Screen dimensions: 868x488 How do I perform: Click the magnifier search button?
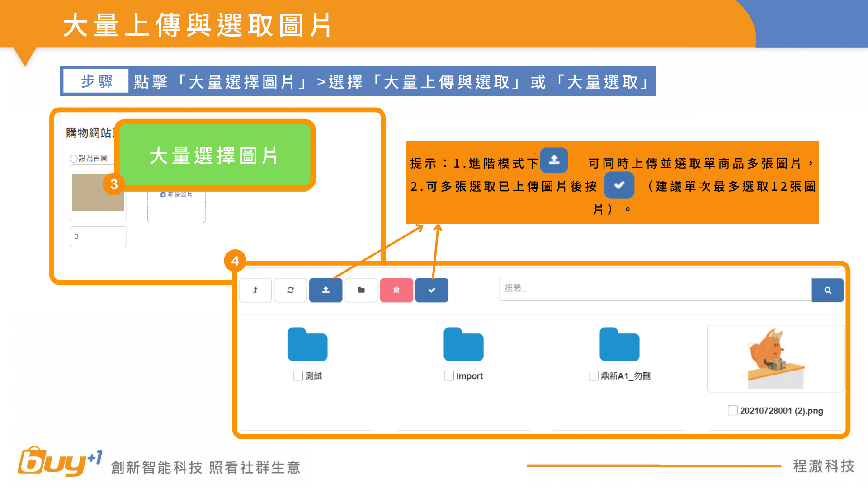[x=827, y=290]
